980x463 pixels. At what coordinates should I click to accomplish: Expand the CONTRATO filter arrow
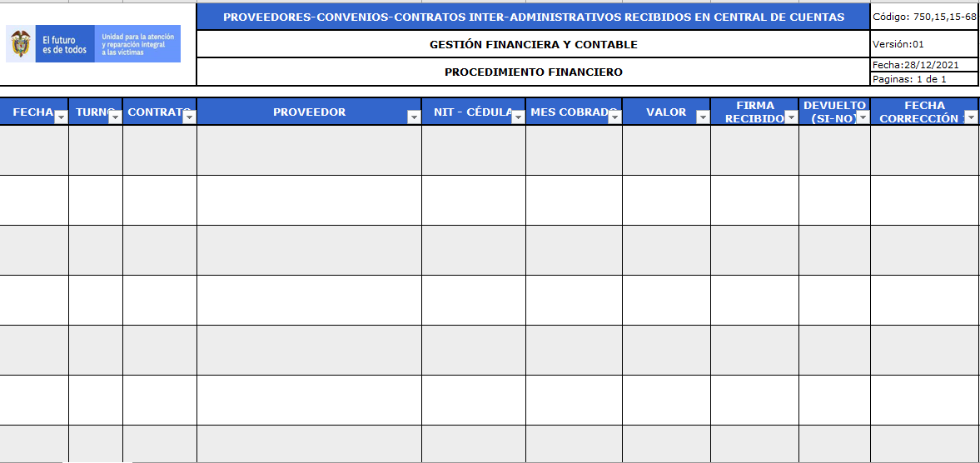point(189,117)
